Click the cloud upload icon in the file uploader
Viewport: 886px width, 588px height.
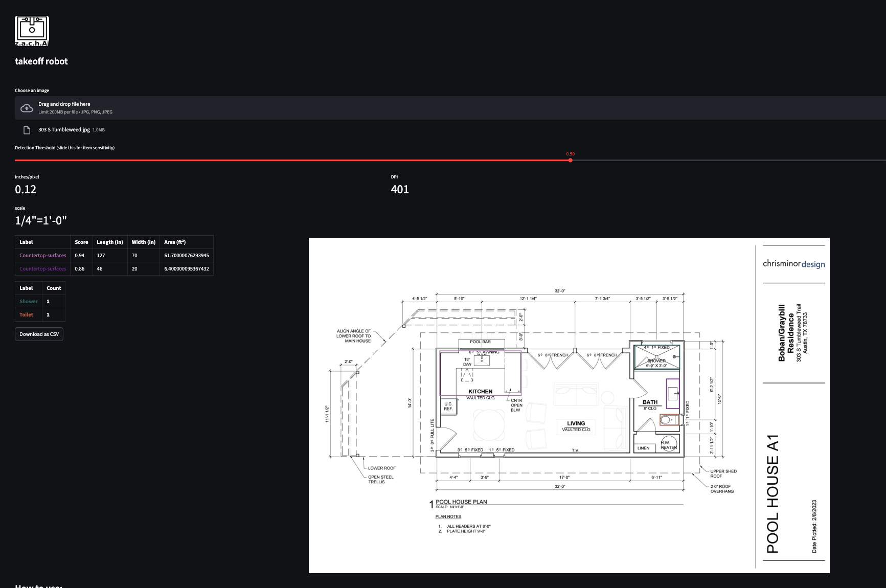click(x=26, y=107)
